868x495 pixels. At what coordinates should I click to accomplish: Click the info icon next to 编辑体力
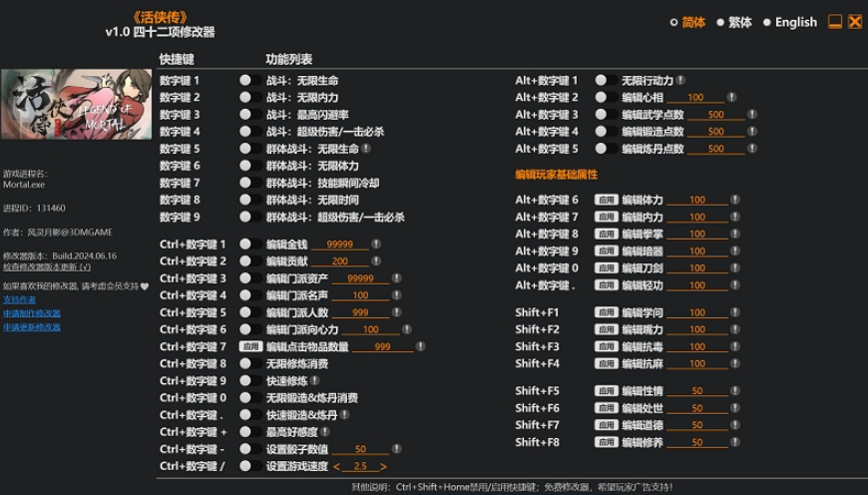tap(734, 200)
